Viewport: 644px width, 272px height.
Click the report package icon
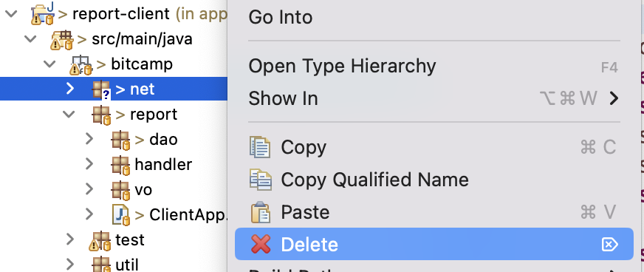click(101, 115)
